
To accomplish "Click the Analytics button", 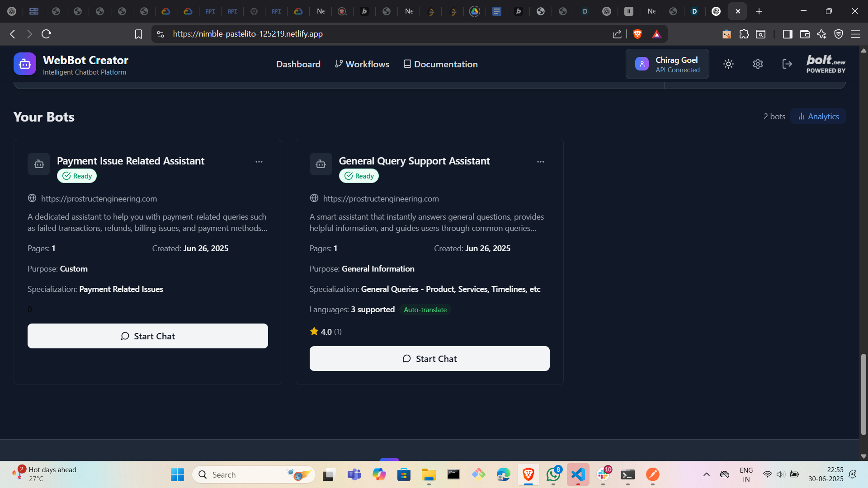I will pyautogui.click(x=818, y=116).
